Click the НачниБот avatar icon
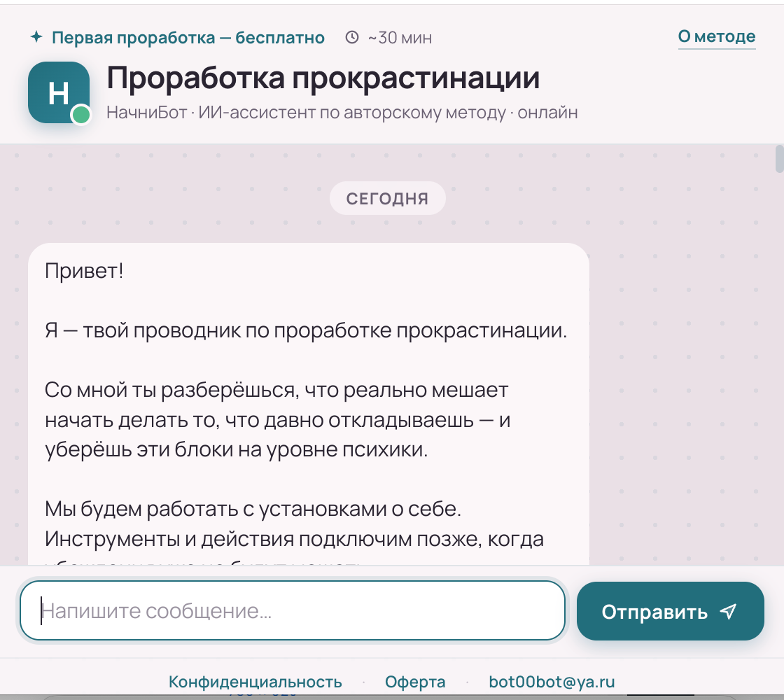 pos(59,92)
